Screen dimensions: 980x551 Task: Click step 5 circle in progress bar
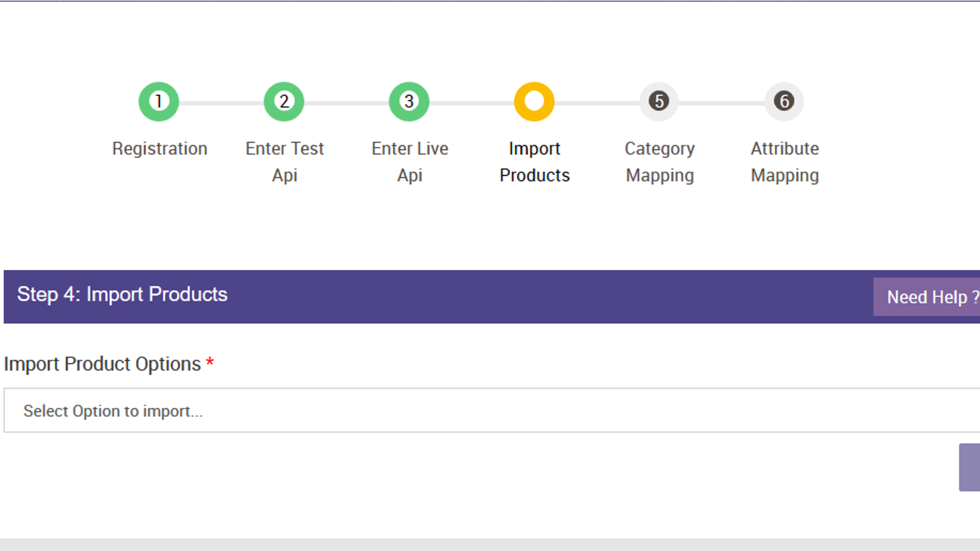[x=659, y=101]
